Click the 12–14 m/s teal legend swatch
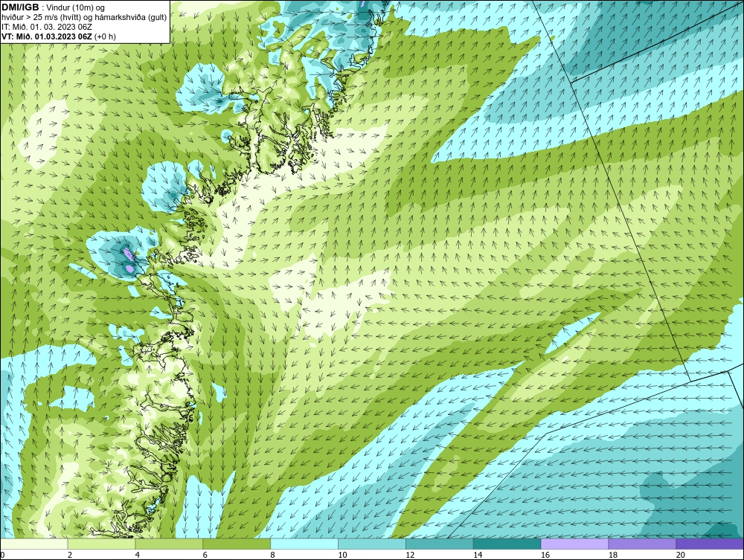The height and width of the screenshot is (560, 744). tap(440, 544)
